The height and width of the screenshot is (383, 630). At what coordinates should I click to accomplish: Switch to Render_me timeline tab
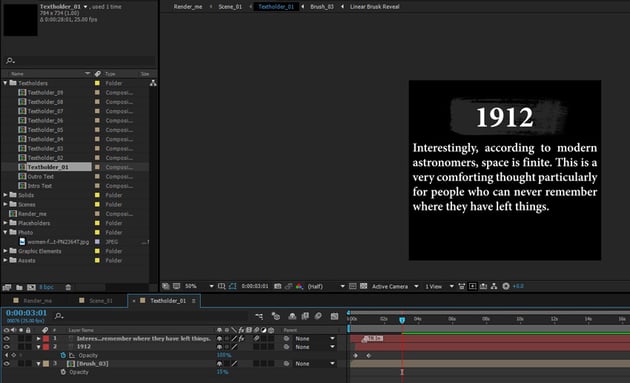pyautogui.click(x=37, y=301)
